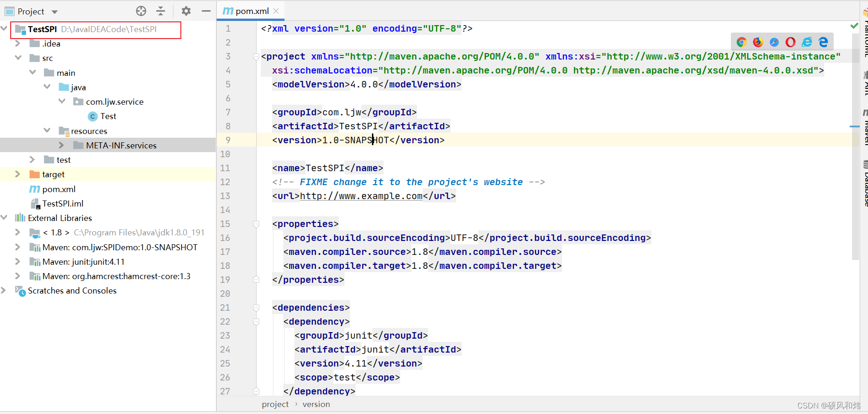Open pom.xml in Edge browser icon
The width and height of the screenshot is (868, 414).
click(x=823, y=42)
